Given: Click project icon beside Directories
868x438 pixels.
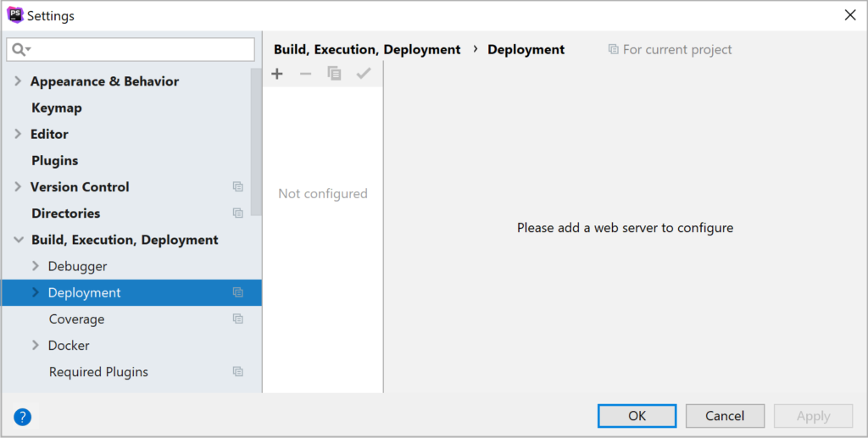Looking at the screenshot, I should tap(238, 213).
